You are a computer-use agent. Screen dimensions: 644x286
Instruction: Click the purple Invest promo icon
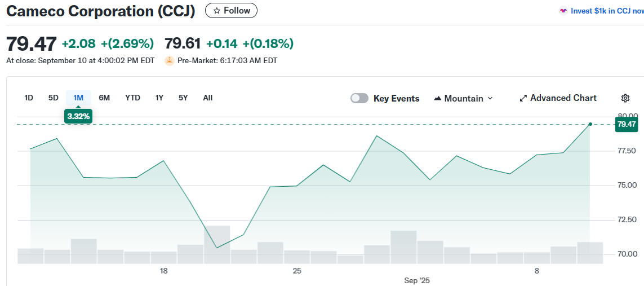click(563, 11)
